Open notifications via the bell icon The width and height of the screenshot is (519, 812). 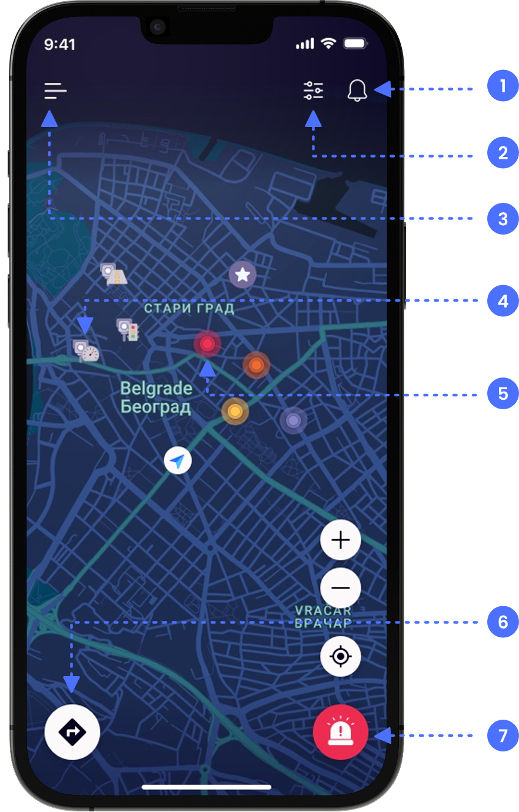click(358, 91)
